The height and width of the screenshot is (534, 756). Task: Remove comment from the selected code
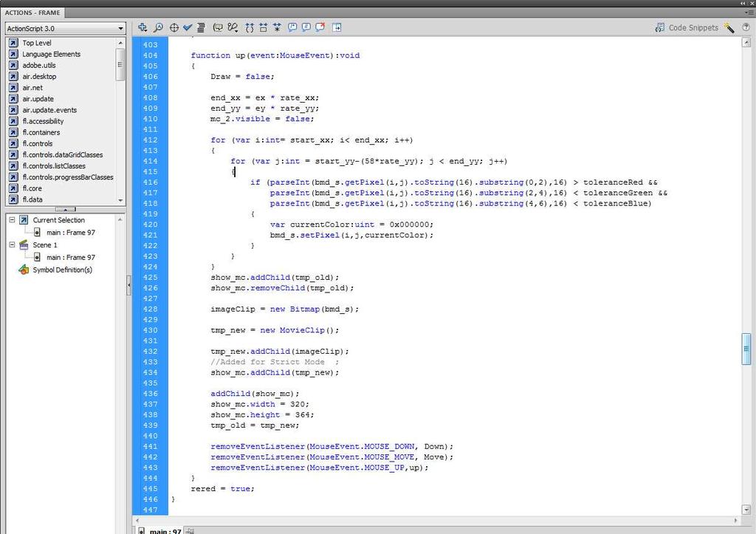(320, 27)
